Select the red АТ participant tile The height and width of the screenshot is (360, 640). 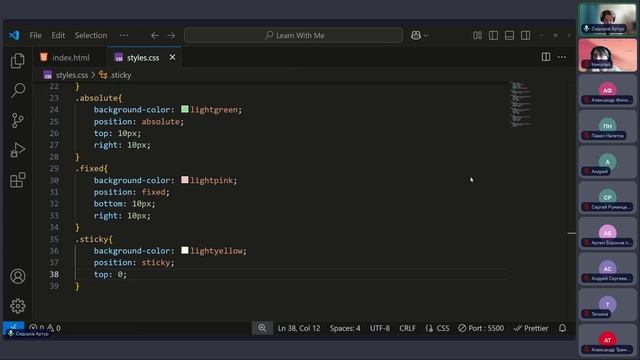[607, 340]
